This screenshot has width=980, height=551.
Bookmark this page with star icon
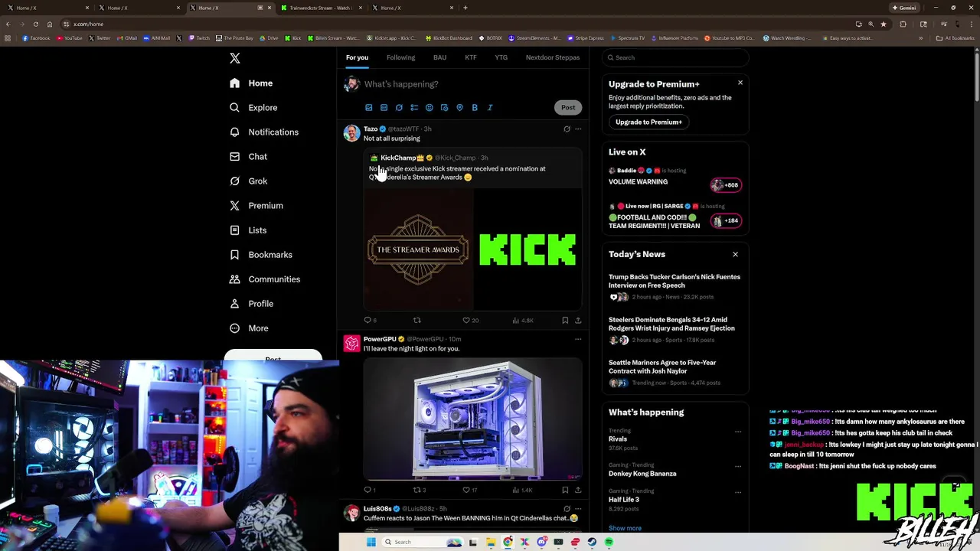click(884, 24)
